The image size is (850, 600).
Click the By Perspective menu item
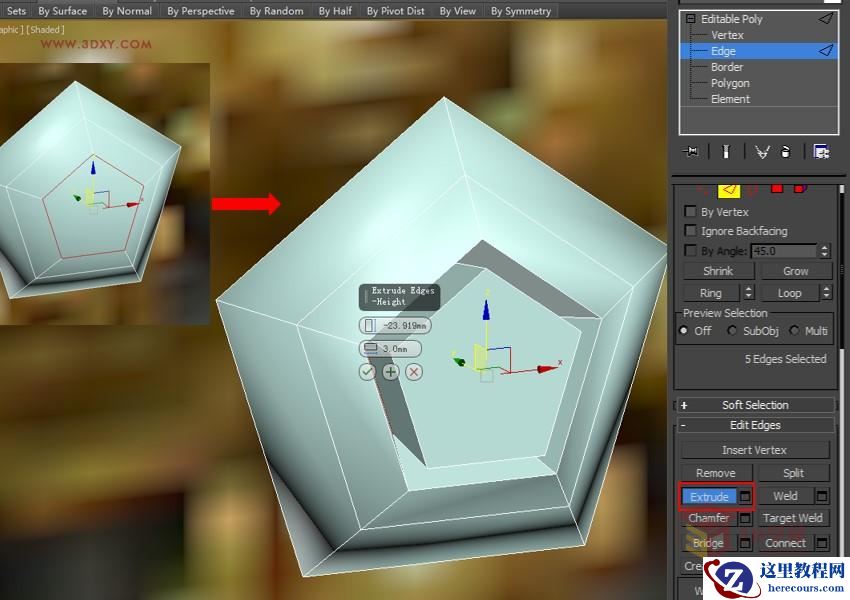pyautogui.click(x=201, y=10)
